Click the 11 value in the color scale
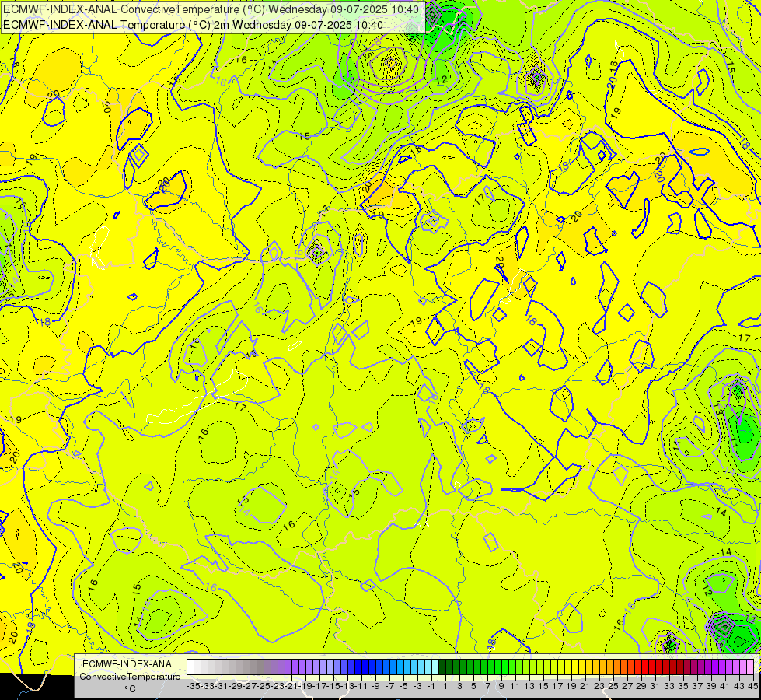The image size is (761, 700). click(x=515, y=686)
